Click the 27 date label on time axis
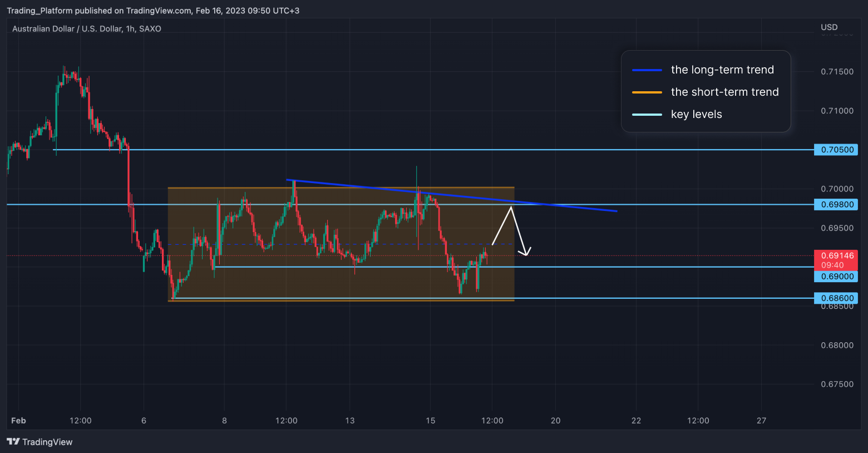This screenshot has height=453, width=868. (761, 421)
